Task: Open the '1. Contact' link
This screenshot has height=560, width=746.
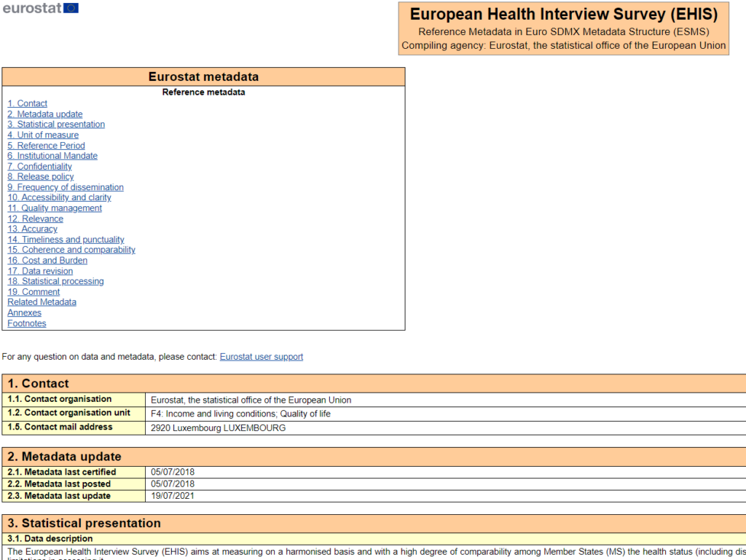Action: point(28,103)
